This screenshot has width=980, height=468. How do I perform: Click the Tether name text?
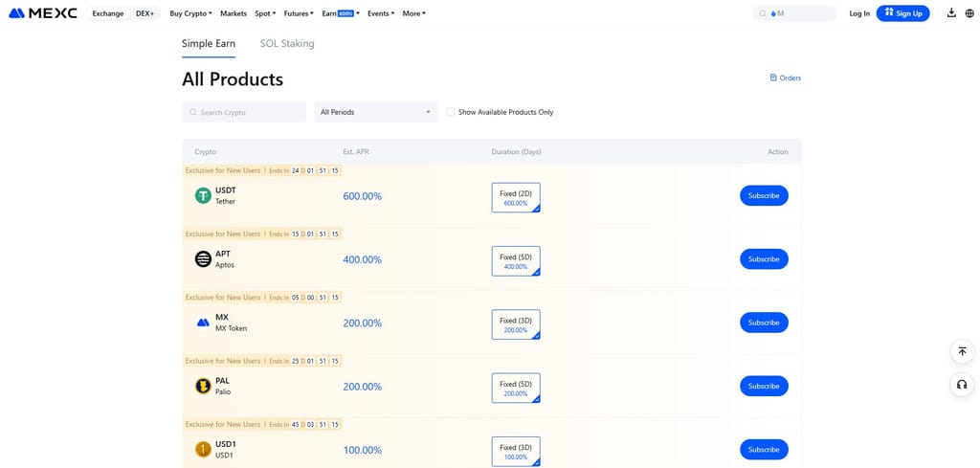point(226,202)
